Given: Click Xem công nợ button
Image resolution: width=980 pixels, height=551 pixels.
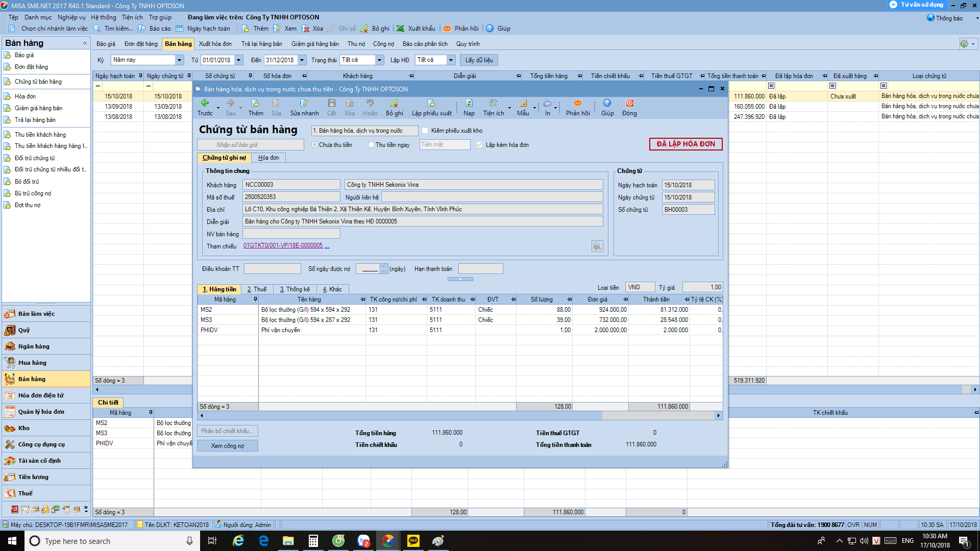Looking at the screenshot, I should 228,446.
